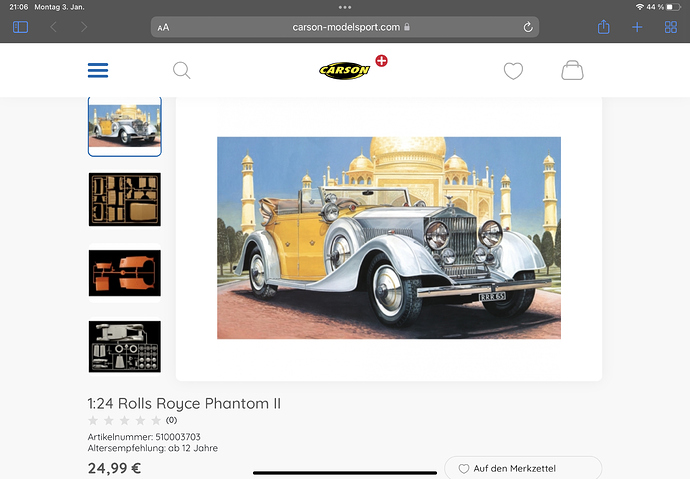Tap the 21:06 clock in status bar
Image resolution: width=690 pixels, height=479 pixels.
(18, 7)
